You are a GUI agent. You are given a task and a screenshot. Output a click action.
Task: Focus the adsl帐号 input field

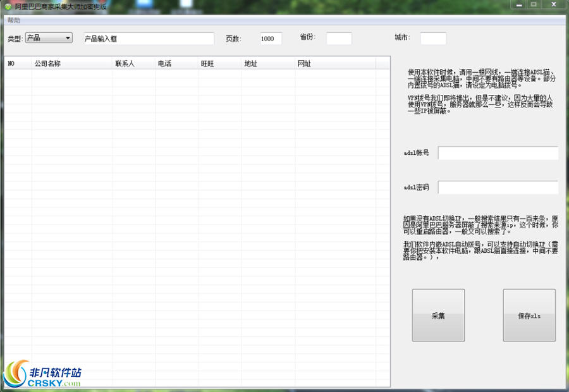coord(498,153)
